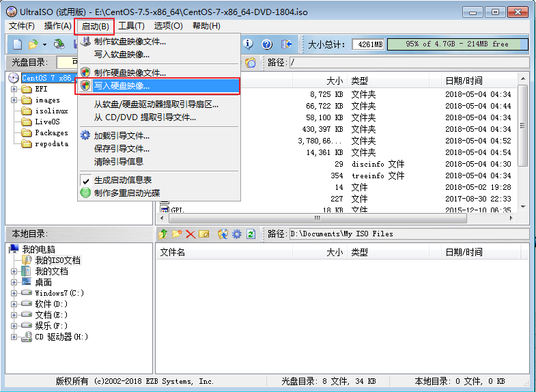Open the 文件(F) menu
Viewport: 536px width, 392px height.
[22, 26]
